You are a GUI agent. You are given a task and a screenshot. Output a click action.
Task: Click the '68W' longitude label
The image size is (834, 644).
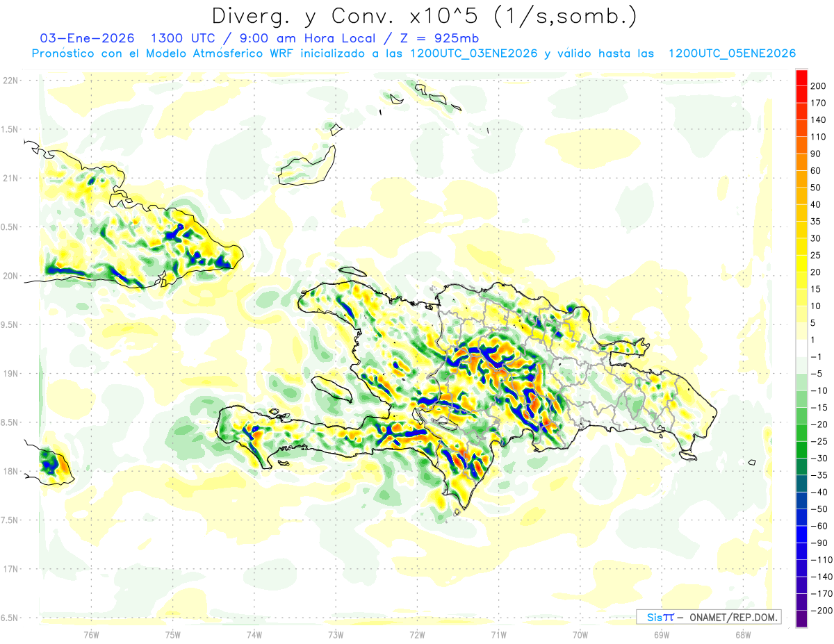[x=743, y=635]
